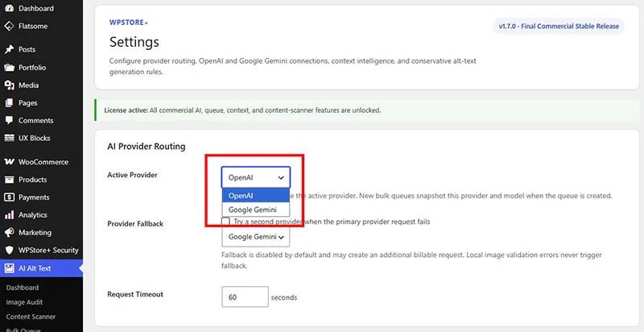Choose Google Gemini in the open list
The width and height of the screenshot is (644, 332).
coord(256,210)
